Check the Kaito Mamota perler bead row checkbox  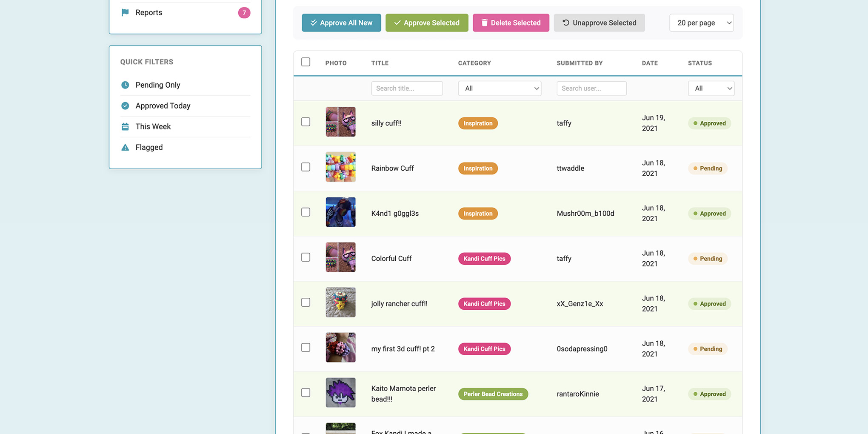click(x=306, y=392)
